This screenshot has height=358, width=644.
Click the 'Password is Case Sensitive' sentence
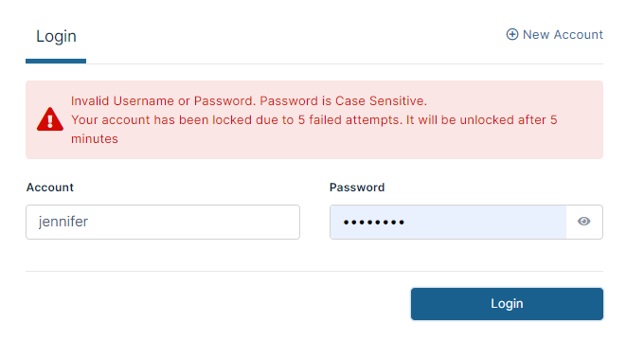343,101
